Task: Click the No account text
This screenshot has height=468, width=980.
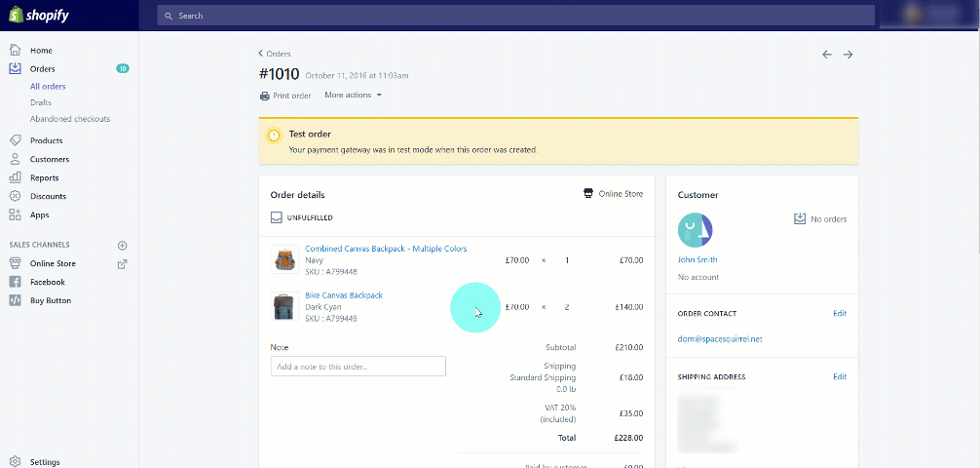Action: (x=698, y=277)
